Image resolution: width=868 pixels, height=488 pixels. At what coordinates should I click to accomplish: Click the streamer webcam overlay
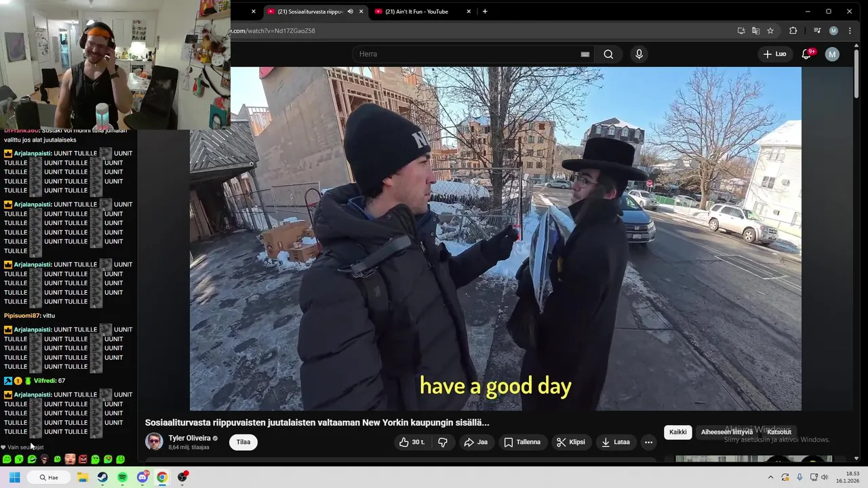click(115, 64)
